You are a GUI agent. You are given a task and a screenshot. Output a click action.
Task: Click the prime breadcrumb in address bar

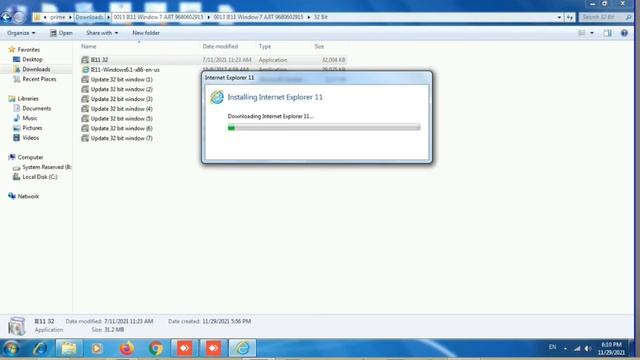tap(58, 17)
